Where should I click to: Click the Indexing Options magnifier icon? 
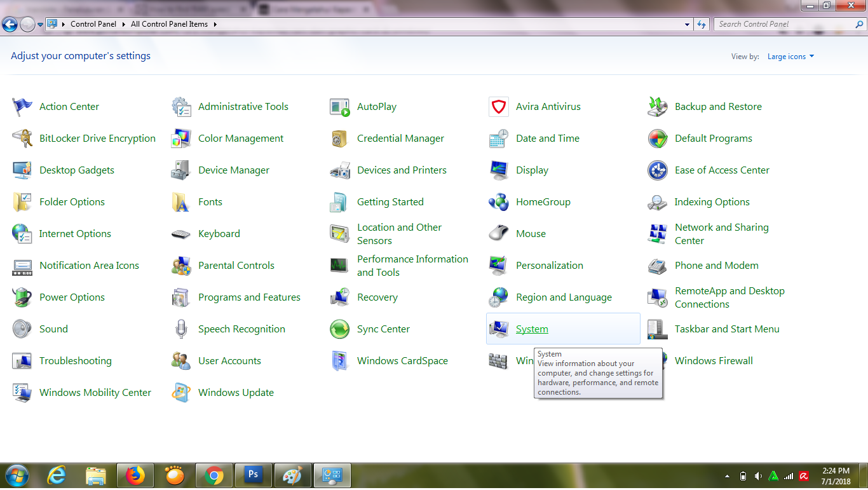658,202
